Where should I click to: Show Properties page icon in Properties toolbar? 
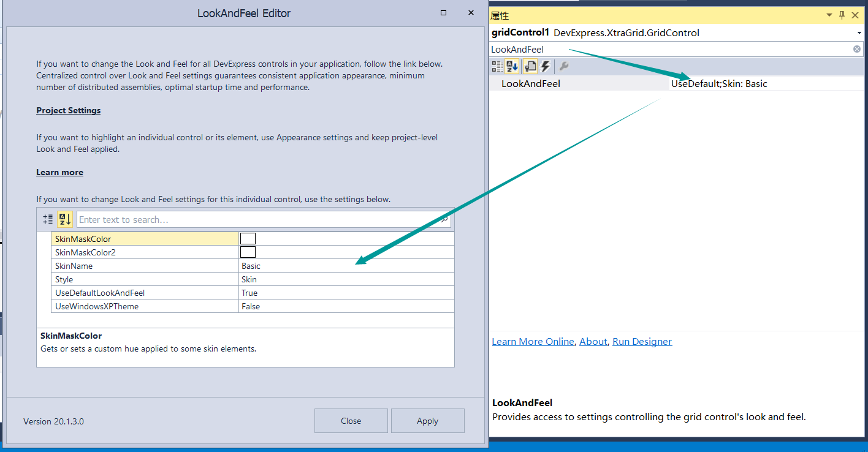pyautogui.click(x=530, y=66)
